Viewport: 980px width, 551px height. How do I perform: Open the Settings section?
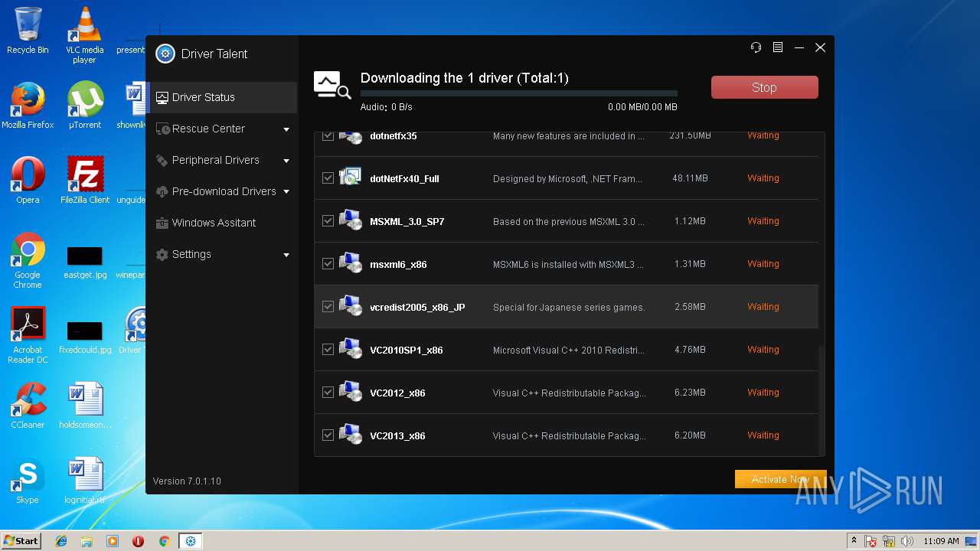(x=221, y=254)
